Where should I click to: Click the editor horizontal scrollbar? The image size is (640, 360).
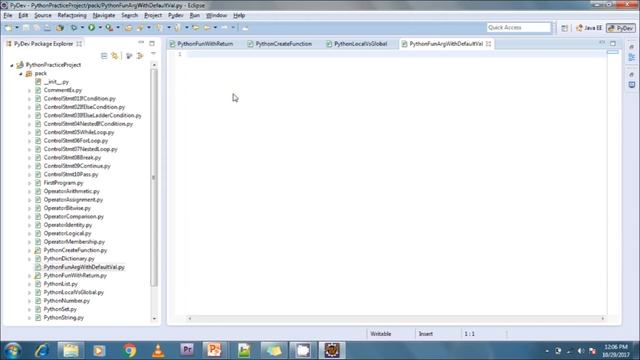(396, 318)
